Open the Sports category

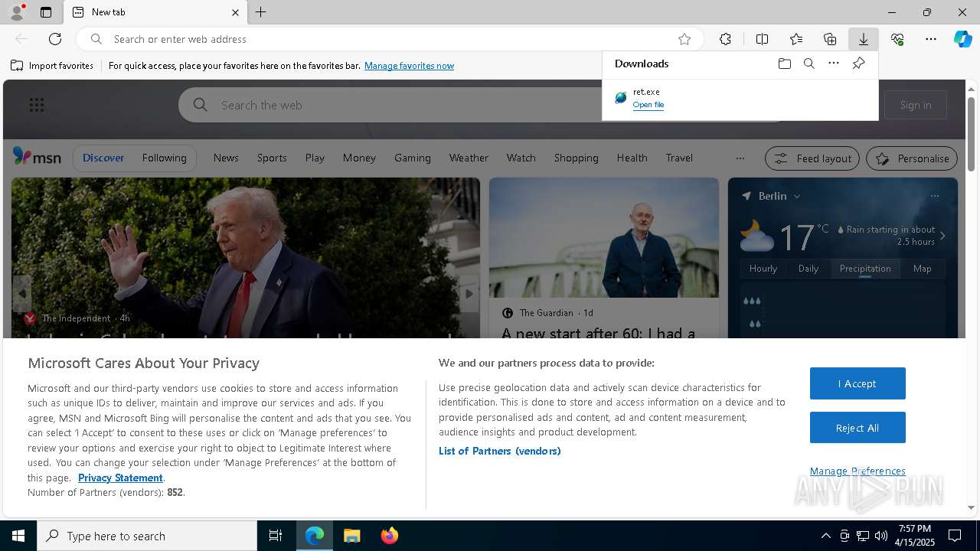(x=272, y=158)
